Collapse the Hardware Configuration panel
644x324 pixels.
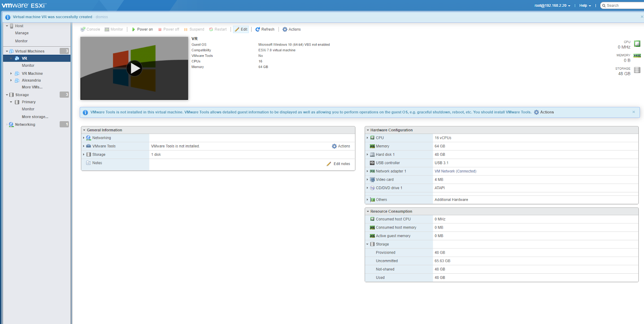367,130
